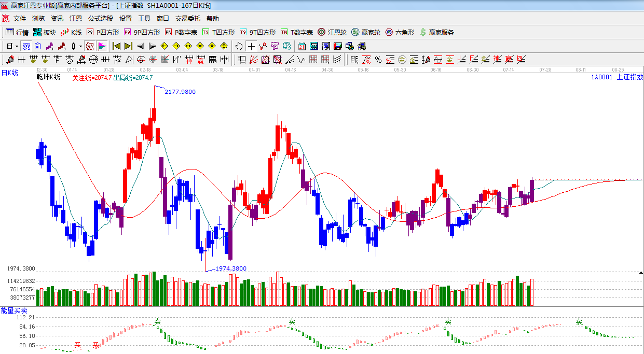Image resolution: width=644 pixels, height=354 pixels.
Task: Click the 行情 market quotes button
Action: pos(17,32)
